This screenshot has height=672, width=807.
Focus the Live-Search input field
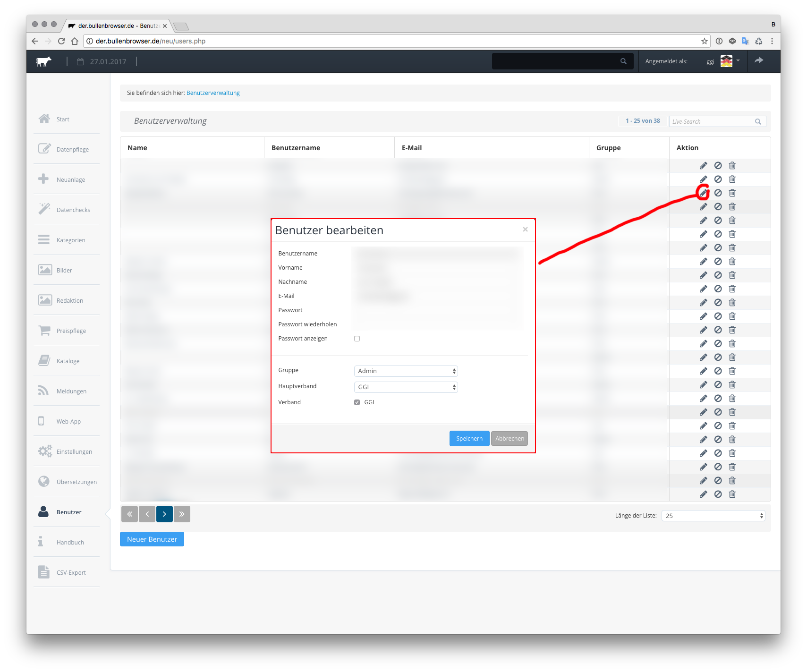coord(712,122)
